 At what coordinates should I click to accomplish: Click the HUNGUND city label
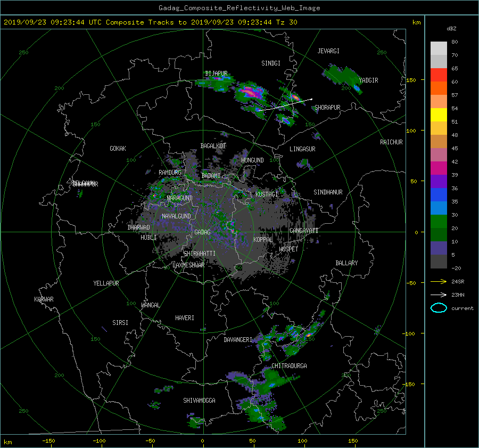(252, 160)
